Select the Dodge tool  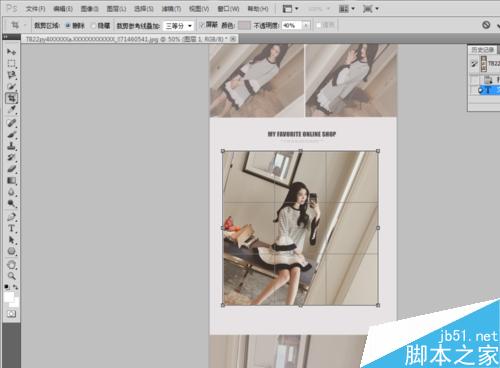pos(11,203)
